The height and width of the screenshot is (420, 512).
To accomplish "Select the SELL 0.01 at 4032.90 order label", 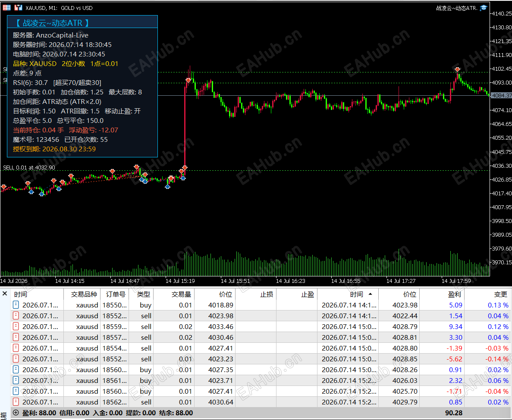I will pos(29,167).
